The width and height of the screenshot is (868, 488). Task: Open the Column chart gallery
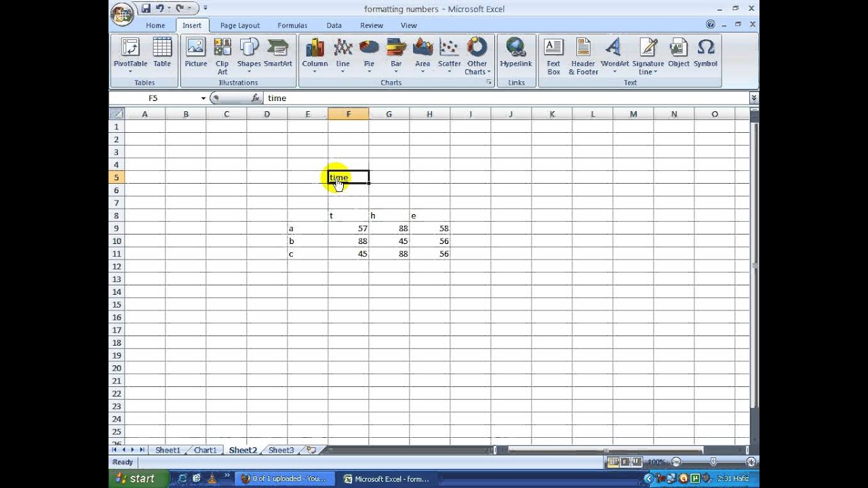pyautogui.click(x=315, y=55)
